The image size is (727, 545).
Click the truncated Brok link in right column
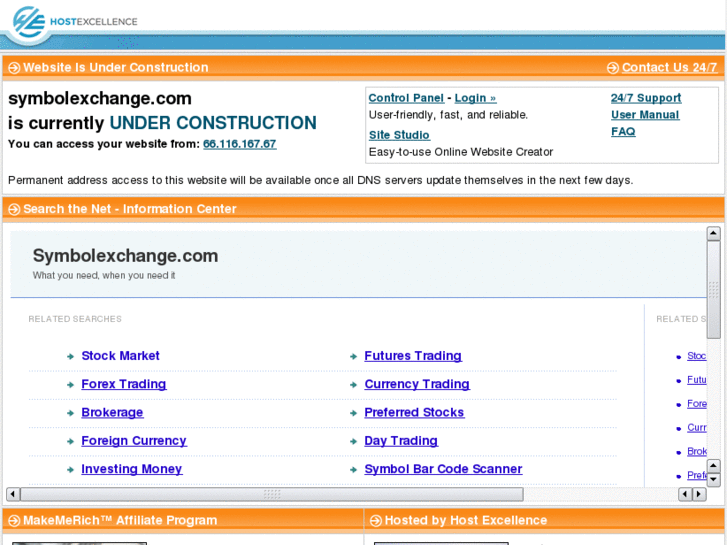pos(696,451)
